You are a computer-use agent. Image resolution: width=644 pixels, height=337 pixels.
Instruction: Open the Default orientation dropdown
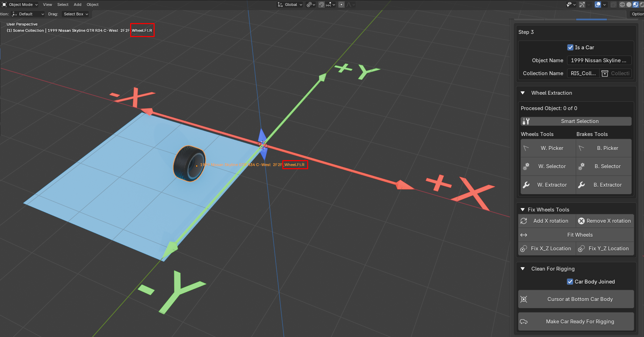pyautogui.click(x=28, y=14)
